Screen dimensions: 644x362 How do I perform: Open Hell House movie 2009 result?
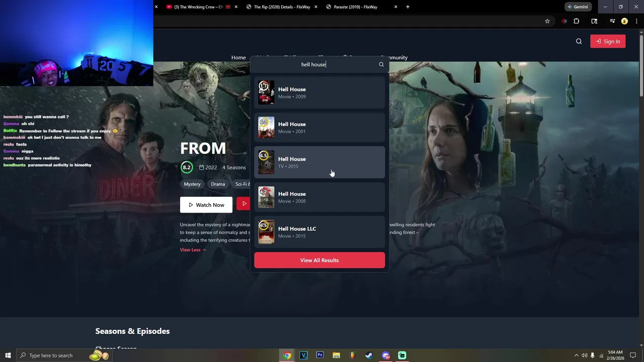pos(319,93)
